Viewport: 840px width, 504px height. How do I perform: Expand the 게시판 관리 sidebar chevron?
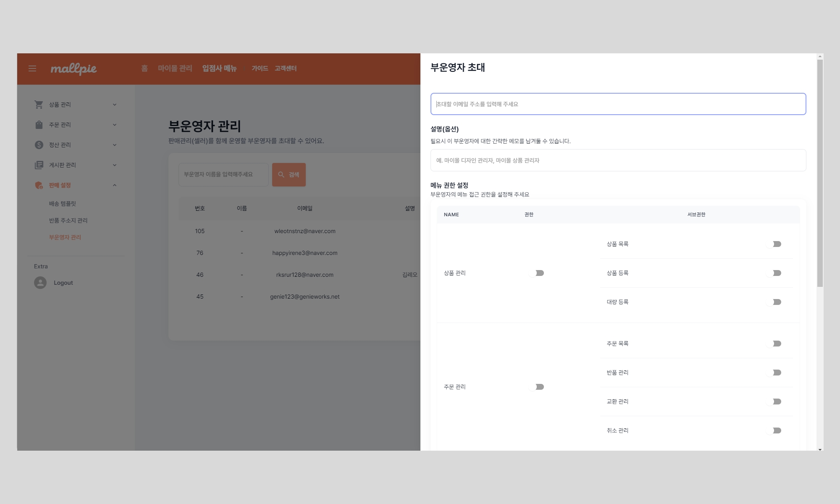(x=115, y=165)
